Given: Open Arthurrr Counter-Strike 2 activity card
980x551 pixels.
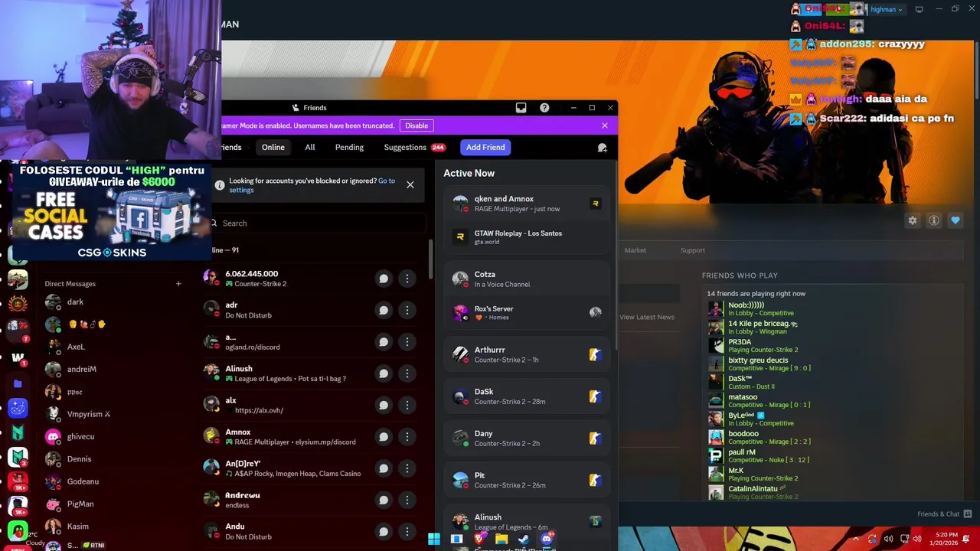Looking at the screenshot, I should (527, 354).
